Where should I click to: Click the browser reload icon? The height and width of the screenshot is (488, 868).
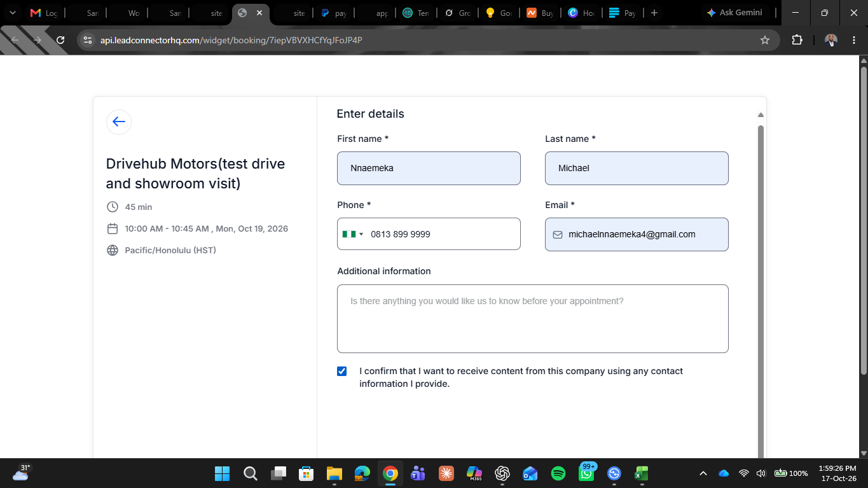coord(60,40)
